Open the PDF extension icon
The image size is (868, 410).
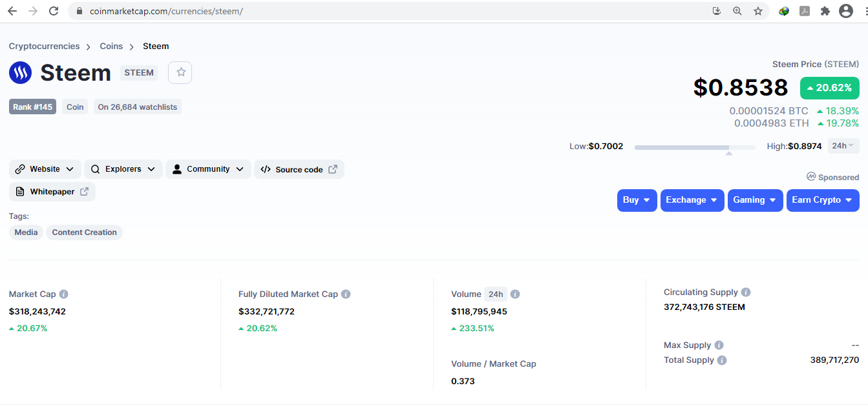tap(805, 11)
